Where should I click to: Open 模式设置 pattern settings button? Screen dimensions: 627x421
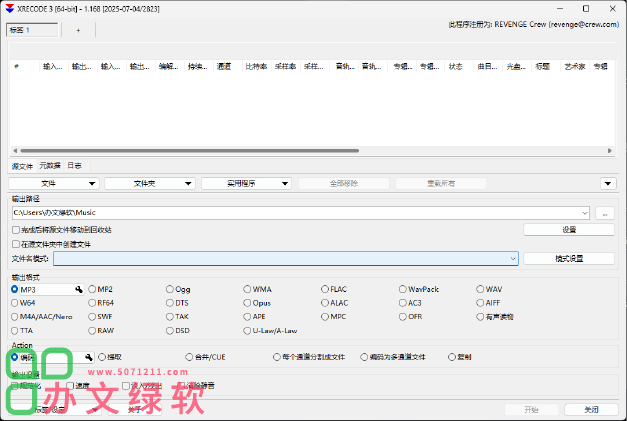click(x=569, y=259)
